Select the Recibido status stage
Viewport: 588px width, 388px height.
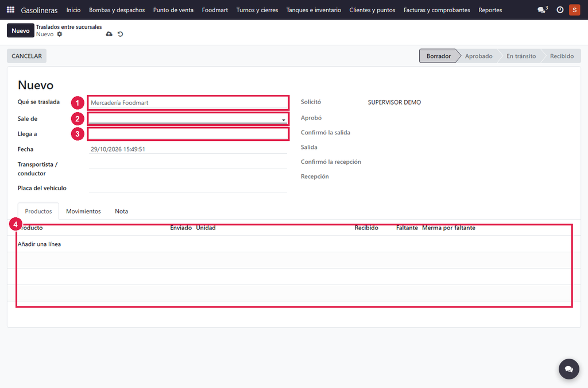pos(562,56)
